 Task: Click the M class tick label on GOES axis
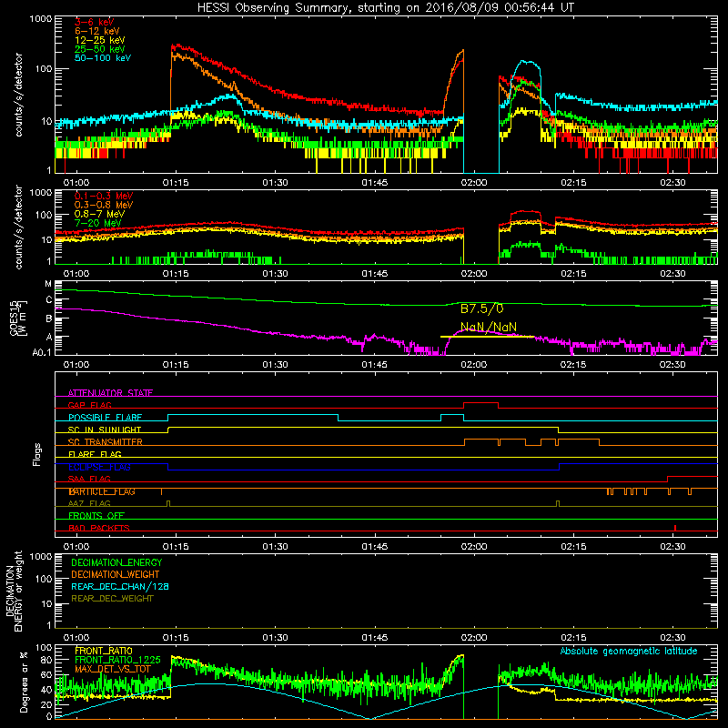(x=48, y=284)
